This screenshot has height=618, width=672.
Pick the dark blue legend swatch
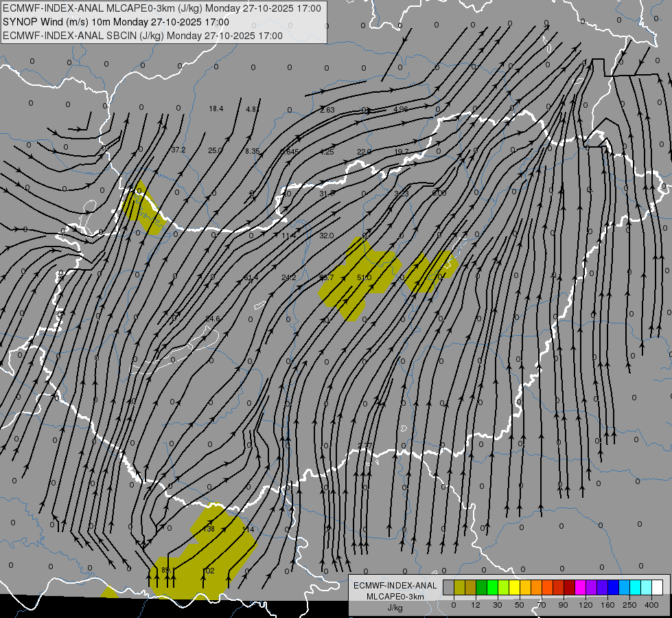pyautogui.click(x=613, y=588)
